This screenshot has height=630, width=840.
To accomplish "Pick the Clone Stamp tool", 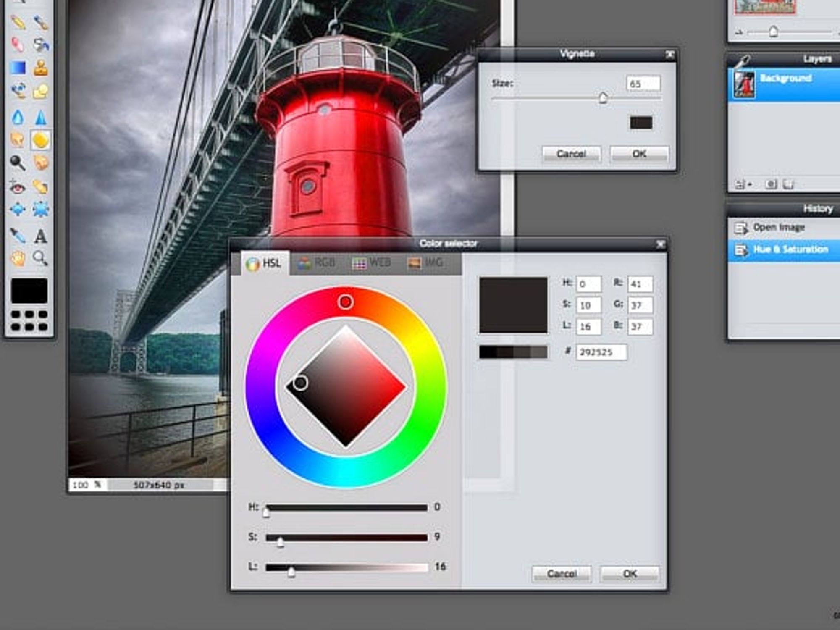I will [41, 68].
